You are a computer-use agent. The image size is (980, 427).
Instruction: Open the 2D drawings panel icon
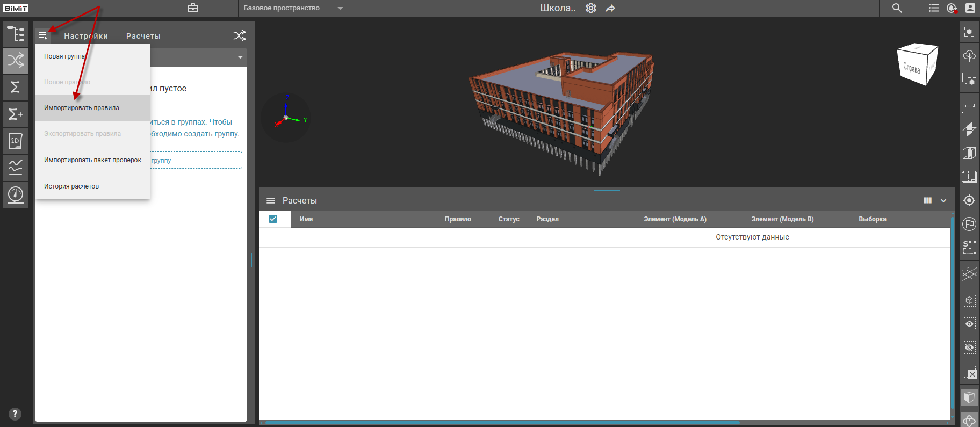(16, 141)
